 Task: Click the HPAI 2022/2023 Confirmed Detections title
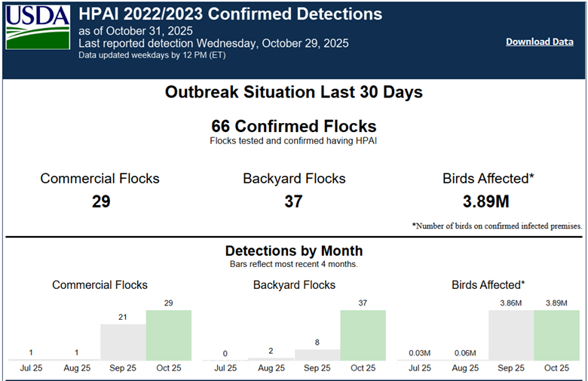(231, 14)
